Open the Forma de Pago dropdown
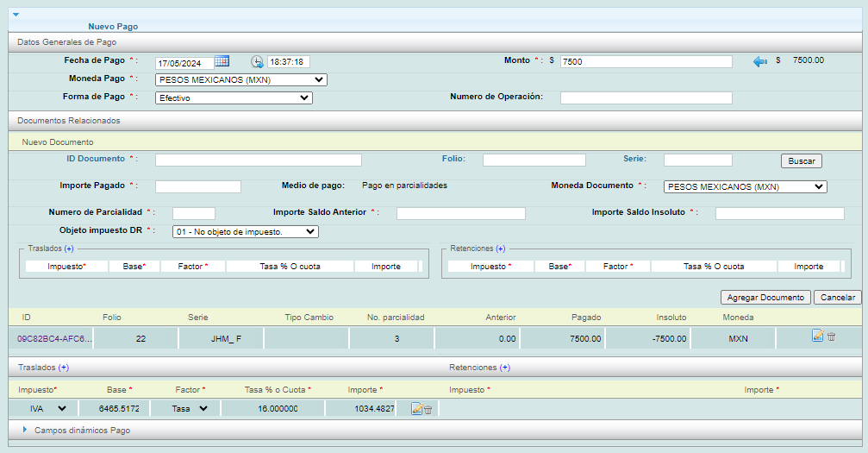 coord(234,98)
